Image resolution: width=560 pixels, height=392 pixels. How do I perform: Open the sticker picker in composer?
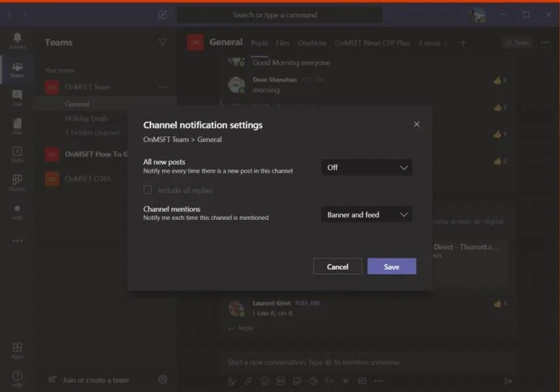(297, 381)
